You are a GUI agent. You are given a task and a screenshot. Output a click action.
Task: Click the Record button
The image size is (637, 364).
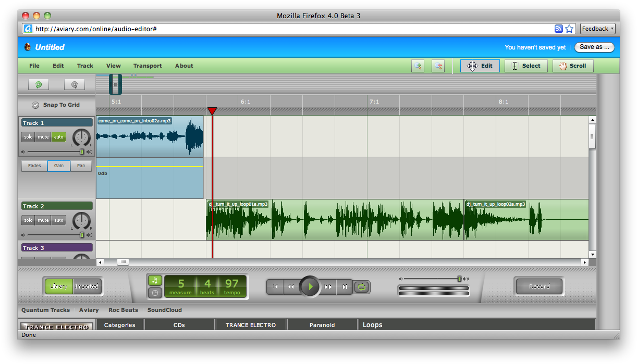[539, 286]
